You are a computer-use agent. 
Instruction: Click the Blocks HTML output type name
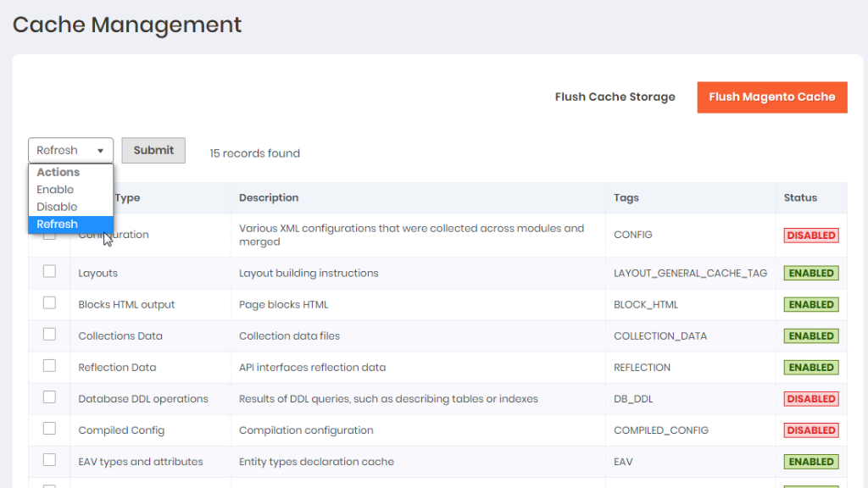click(x=126, y=304)
